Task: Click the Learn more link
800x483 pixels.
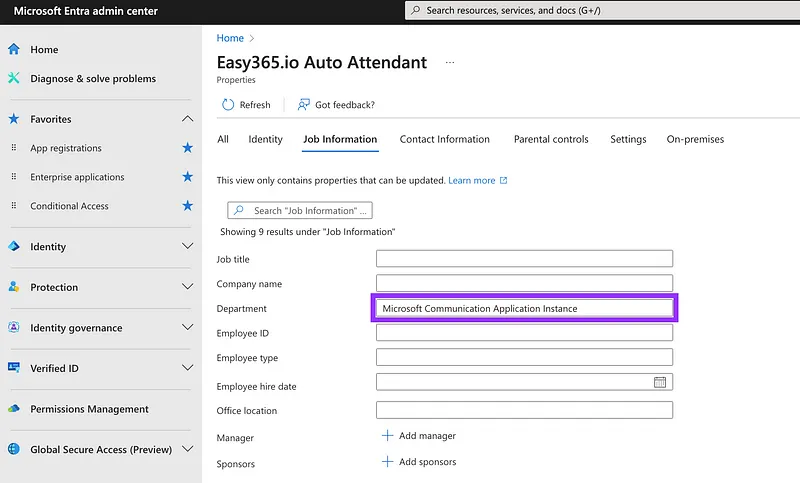Action: tap(472, 181)
